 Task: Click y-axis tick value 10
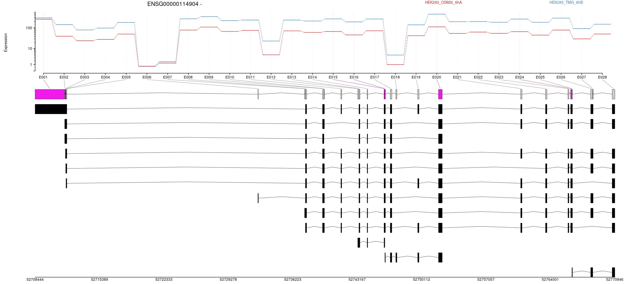[x=30, y=48]
